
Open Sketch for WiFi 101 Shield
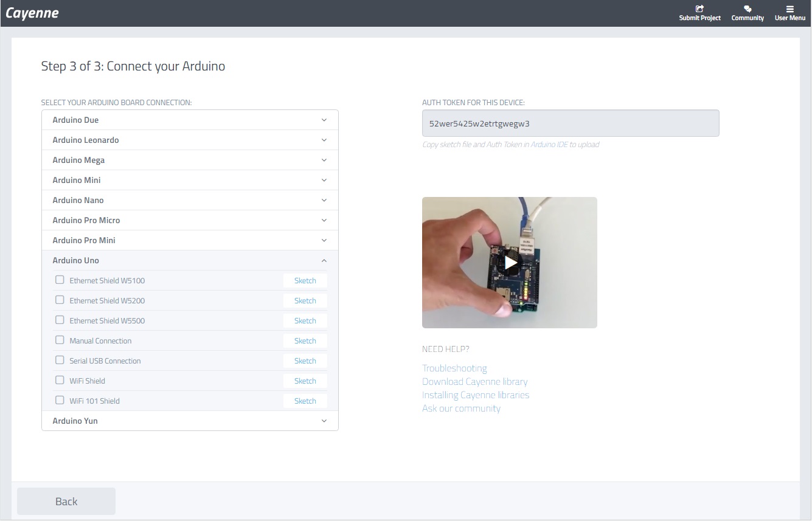click(x=305, y=401)
